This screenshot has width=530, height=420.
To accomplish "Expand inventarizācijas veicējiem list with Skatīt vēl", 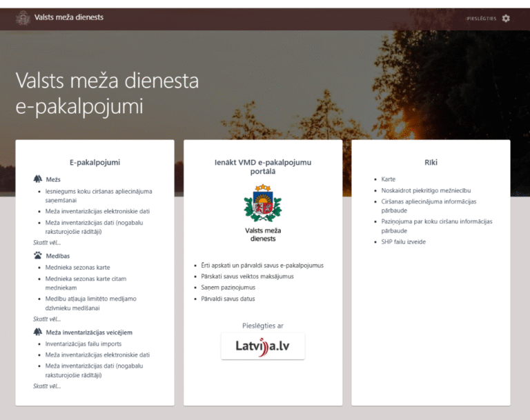I will pyautogui.click(x=47, y=386).
